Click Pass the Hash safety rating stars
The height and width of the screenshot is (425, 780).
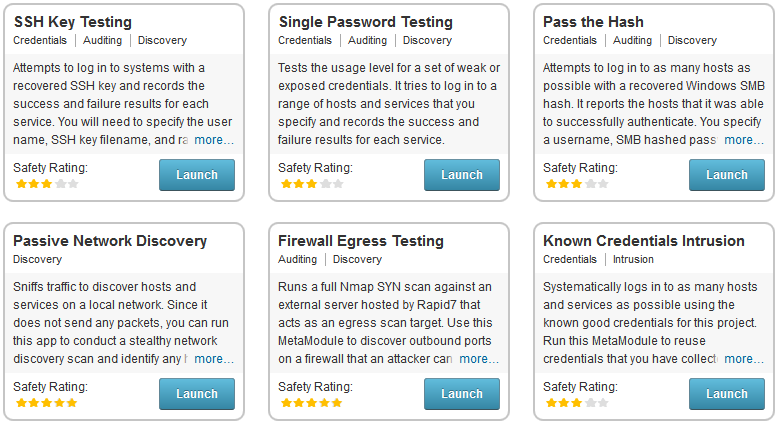(576, 184)
